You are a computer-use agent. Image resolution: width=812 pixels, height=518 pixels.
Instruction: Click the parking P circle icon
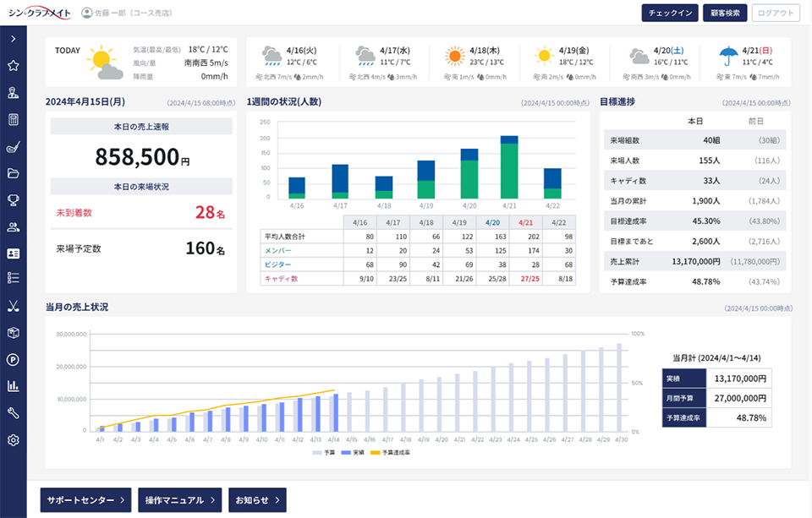(13, 359)
